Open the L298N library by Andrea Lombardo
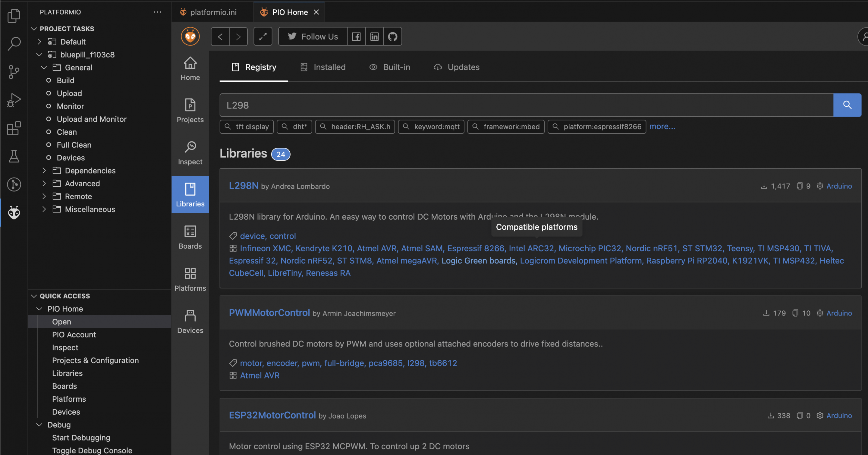Viewport: 868px width, 455px height. coord(244,186)
